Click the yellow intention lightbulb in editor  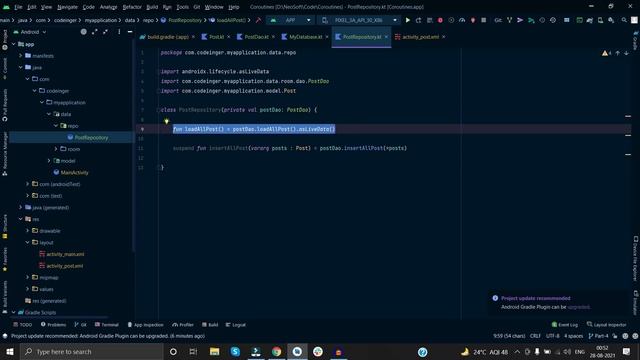point(167,121)
